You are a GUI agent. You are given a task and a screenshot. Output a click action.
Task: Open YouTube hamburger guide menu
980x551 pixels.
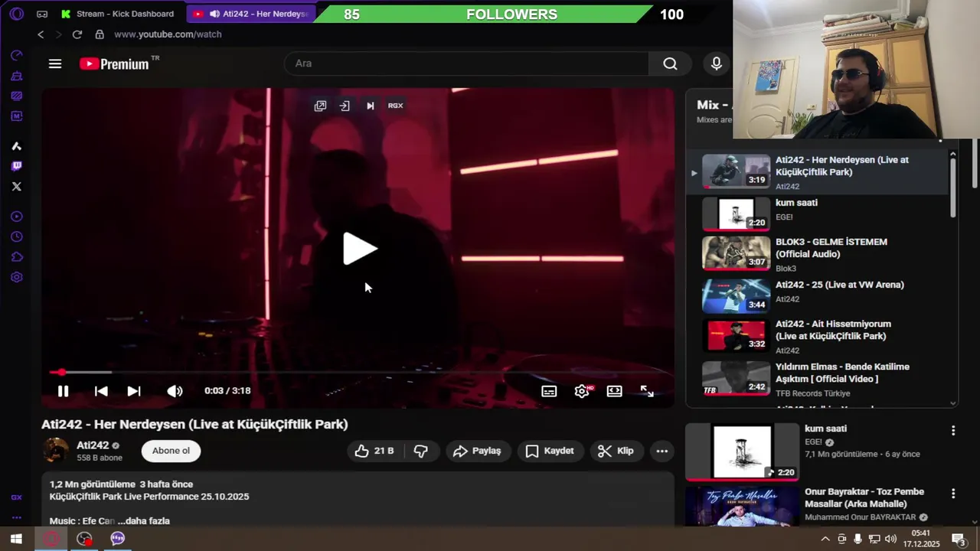pyautogui.click(x=55, y=64)
